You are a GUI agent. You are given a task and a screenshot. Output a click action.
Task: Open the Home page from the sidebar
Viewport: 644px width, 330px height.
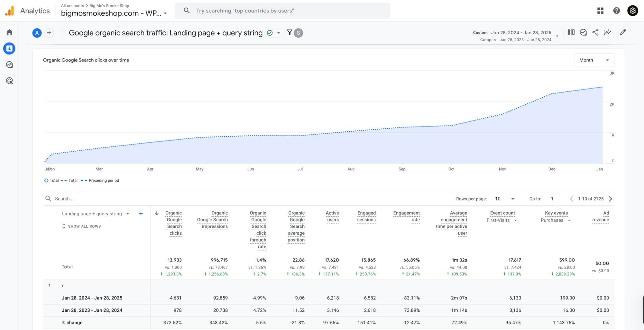point(9,32)
